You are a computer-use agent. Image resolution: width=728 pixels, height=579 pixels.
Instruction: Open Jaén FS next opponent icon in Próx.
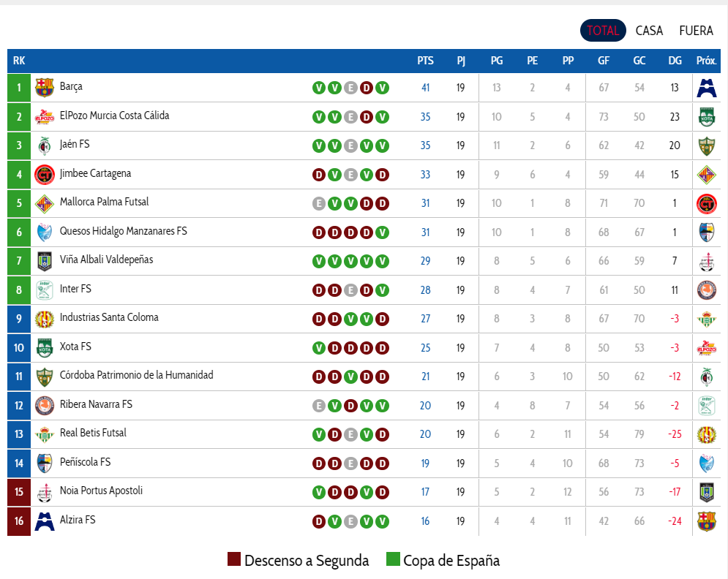(x=706, y=145)
